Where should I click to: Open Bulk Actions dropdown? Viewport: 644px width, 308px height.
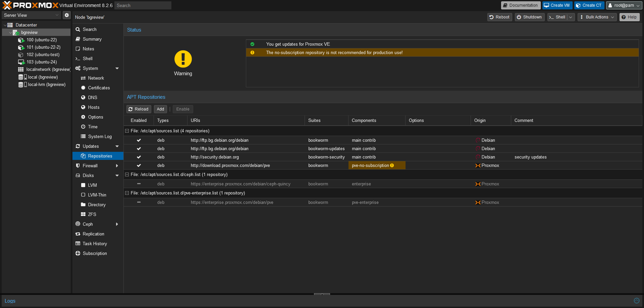tap(597, 17)
